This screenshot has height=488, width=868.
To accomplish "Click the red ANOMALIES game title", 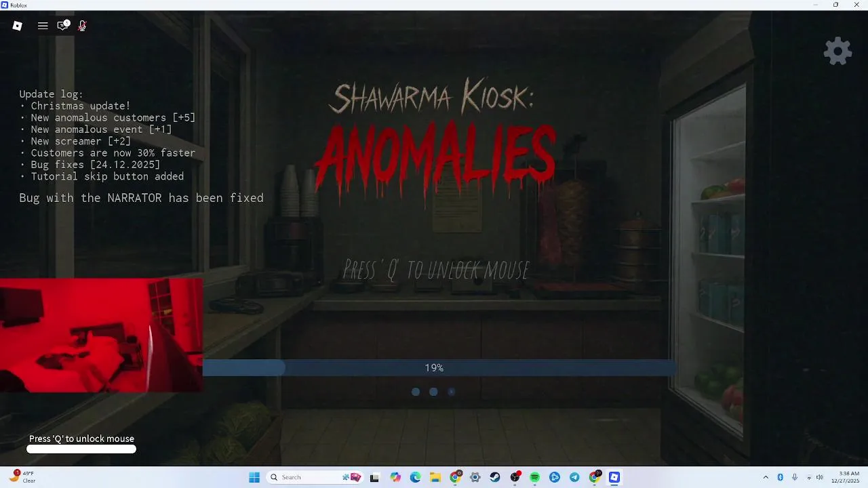I will tap(435, 161).
